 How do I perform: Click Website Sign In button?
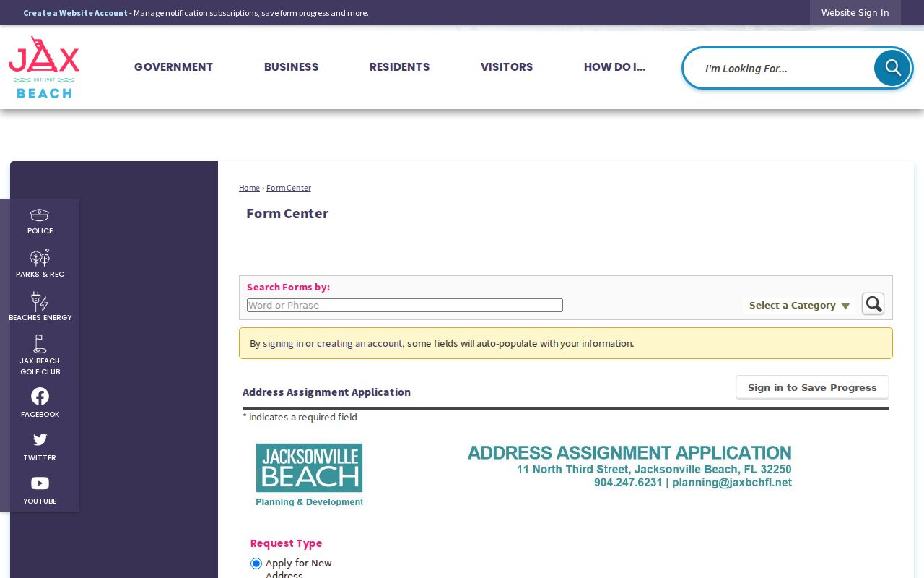[x=855, y=13]
